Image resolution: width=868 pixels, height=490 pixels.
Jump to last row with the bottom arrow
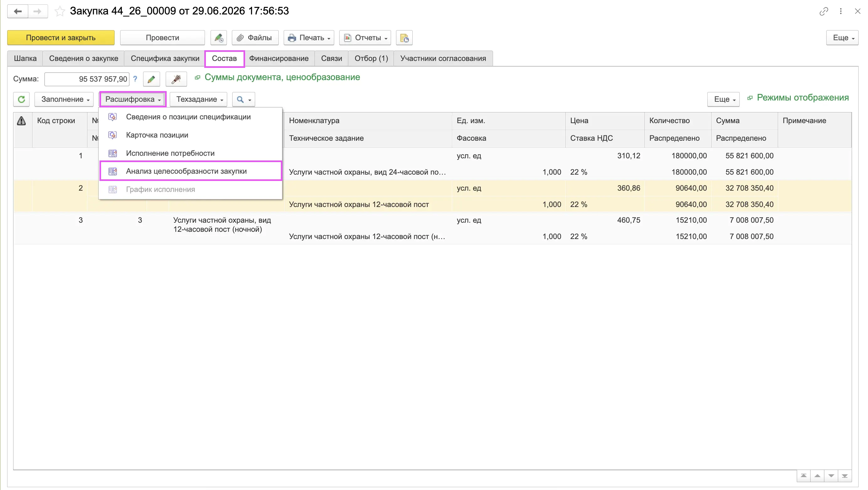point(845,476)
